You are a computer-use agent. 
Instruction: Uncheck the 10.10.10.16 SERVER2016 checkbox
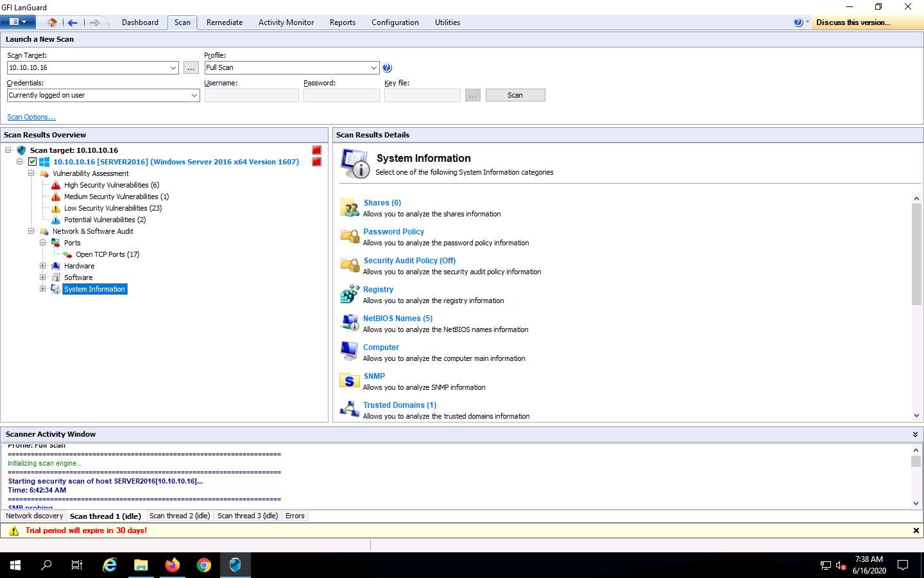click(x=32, y=162)
